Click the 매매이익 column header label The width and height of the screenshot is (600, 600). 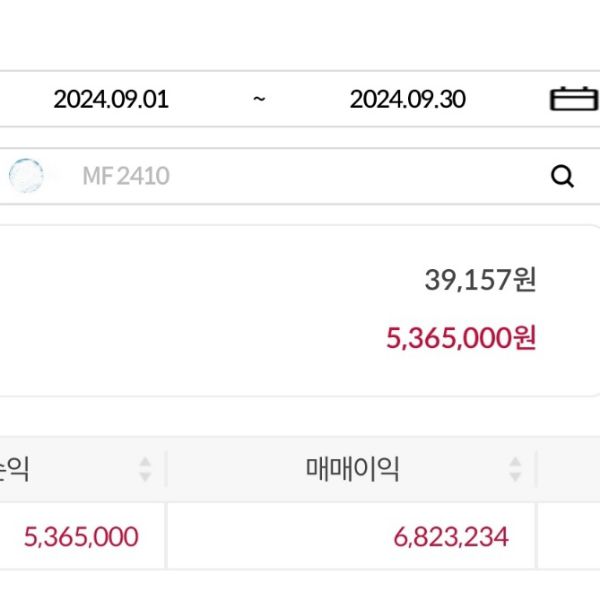click(352, 469)
